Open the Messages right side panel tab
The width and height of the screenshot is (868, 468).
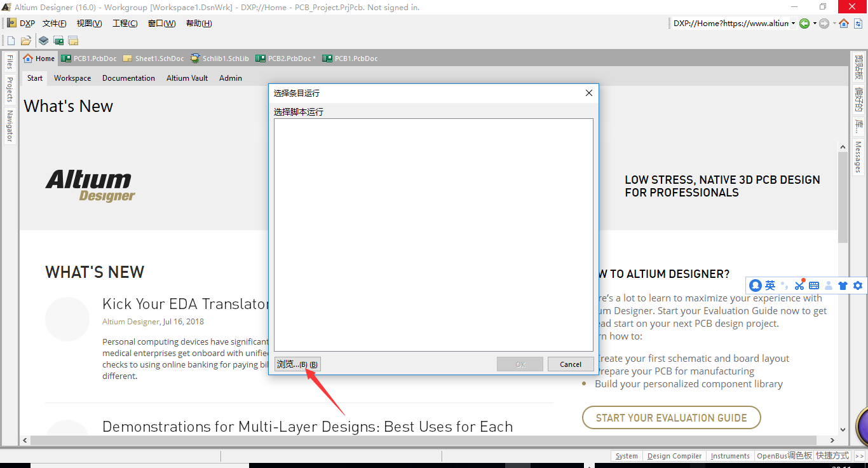tap(858, 157)
